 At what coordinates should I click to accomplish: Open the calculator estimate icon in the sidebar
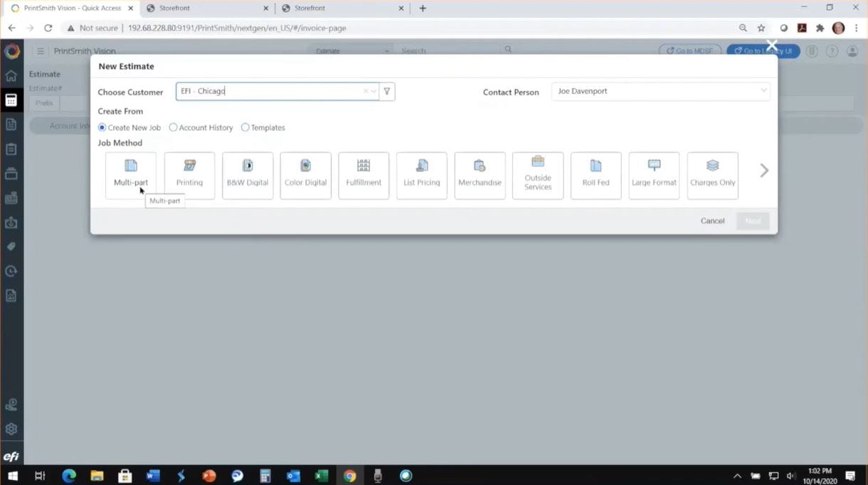(x=11, y=100)
